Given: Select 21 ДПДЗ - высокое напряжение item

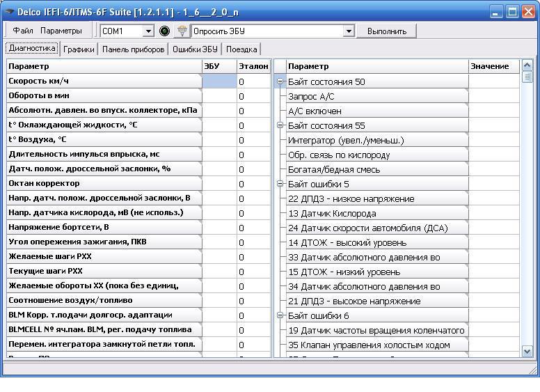Looking at the screenshot, I should point(377,301).
